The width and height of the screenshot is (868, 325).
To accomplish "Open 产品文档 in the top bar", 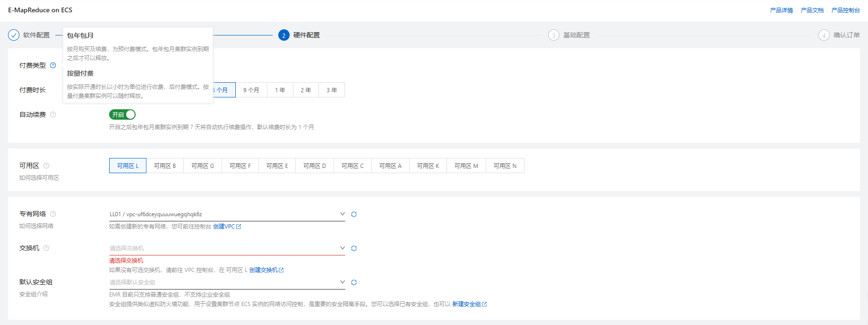I will [x=812, y=10].
